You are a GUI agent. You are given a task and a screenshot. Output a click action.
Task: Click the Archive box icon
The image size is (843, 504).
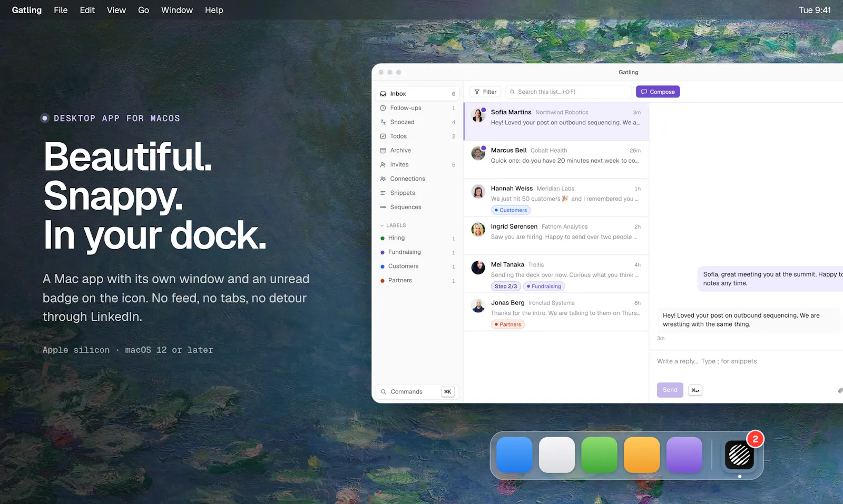point(383,151)
